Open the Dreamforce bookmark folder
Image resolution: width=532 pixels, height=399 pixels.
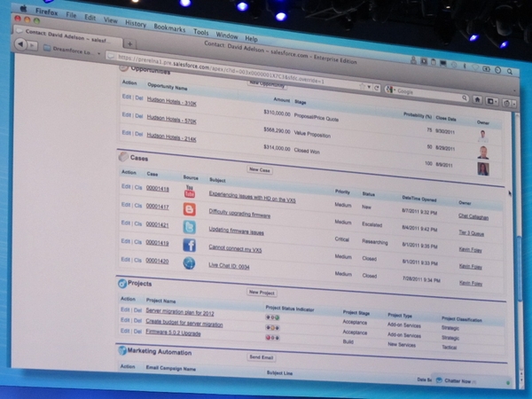72,51
